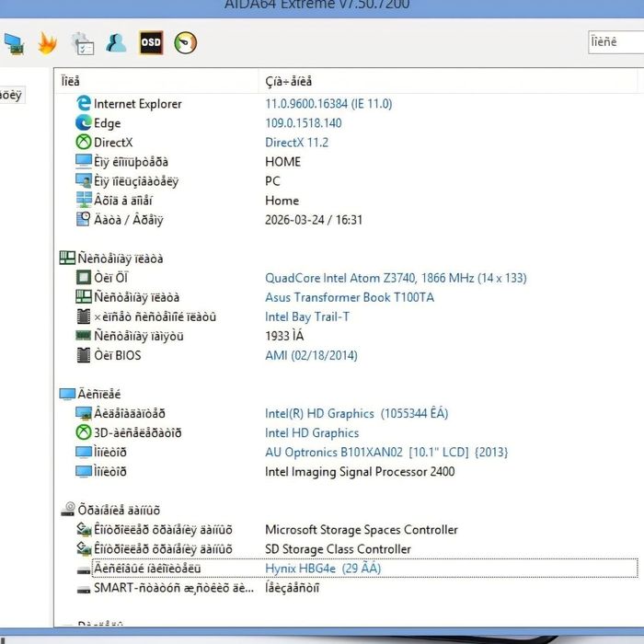The height and width of the screenshot is (644, 644).
Task: Open the network audit toolbar icon
Action: coord(14,43)
